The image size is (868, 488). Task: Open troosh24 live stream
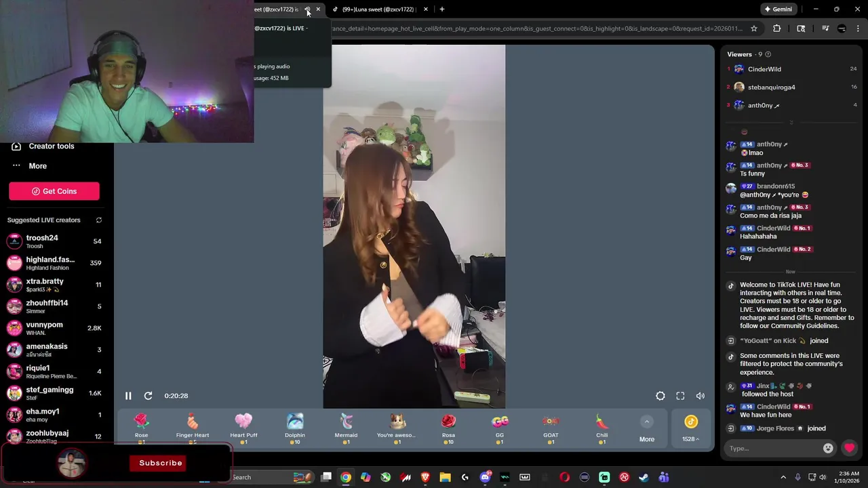(54, 241)
